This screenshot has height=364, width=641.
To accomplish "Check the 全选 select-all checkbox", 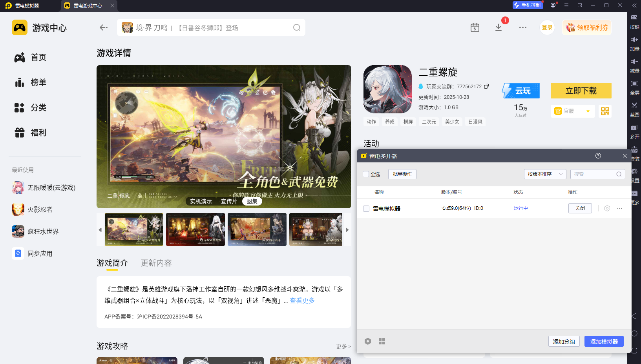I will click(366, 174).
